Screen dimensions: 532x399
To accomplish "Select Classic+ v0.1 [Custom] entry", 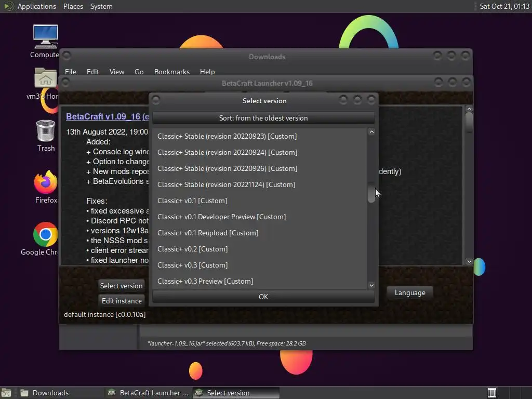I will (x=260, y=201).
